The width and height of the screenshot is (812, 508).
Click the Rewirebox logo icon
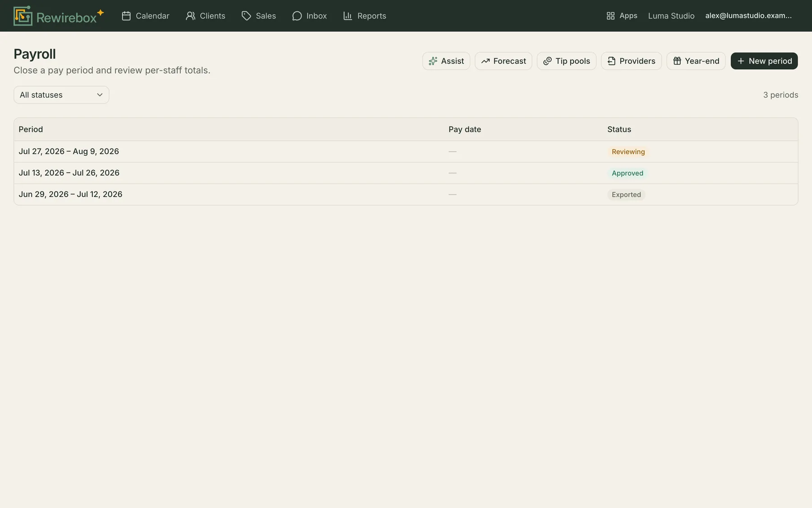pos(23,16)
